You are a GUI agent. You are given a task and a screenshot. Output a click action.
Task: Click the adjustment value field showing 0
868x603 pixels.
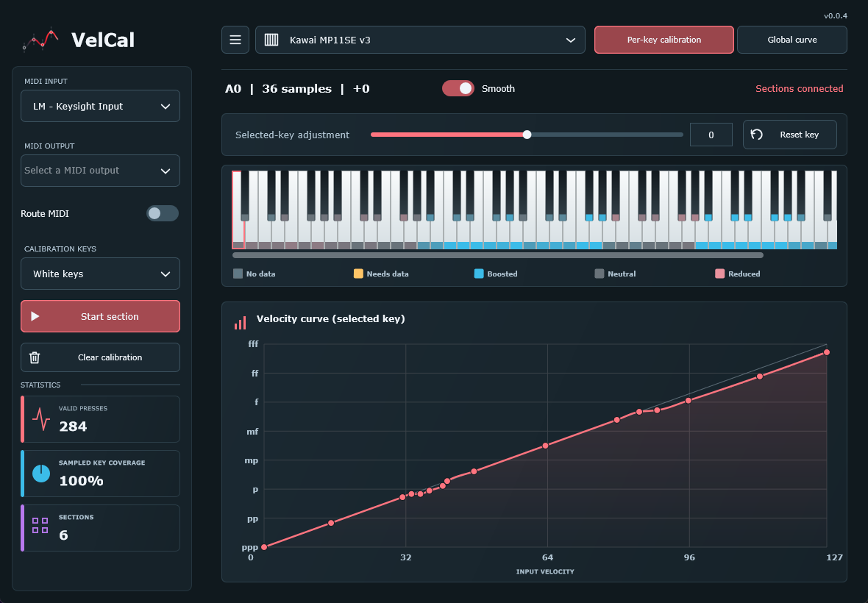[x=711, y=135]
